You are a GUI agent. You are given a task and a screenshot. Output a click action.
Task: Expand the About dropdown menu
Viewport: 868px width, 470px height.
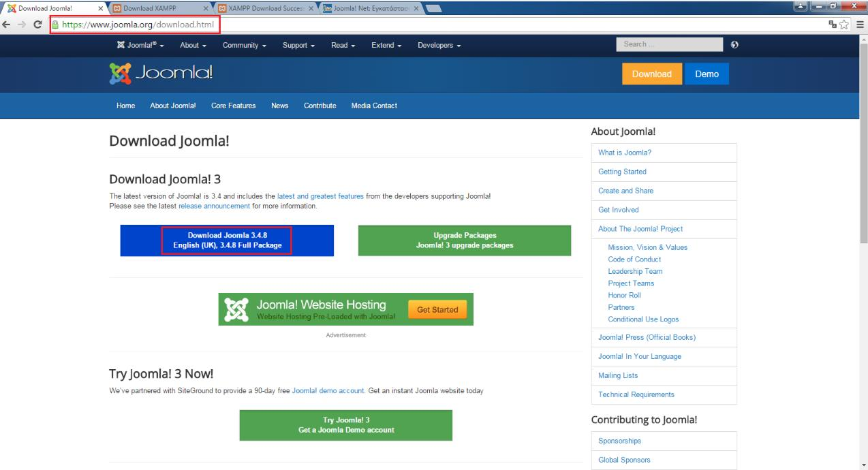pyautogui.click(x=193, y=45)
